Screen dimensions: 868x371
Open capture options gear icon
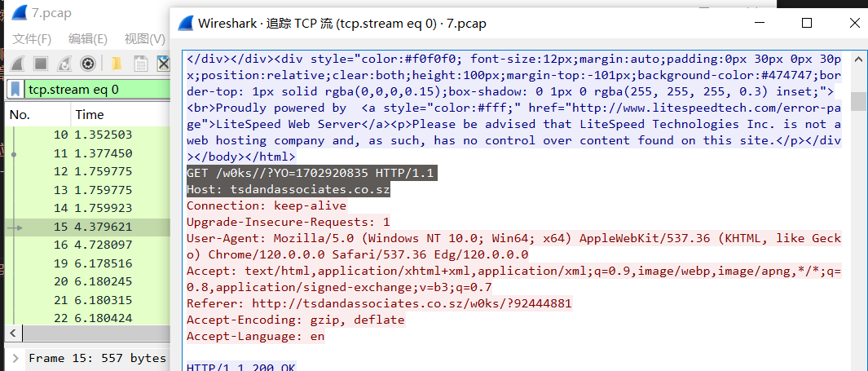[87, 63]
